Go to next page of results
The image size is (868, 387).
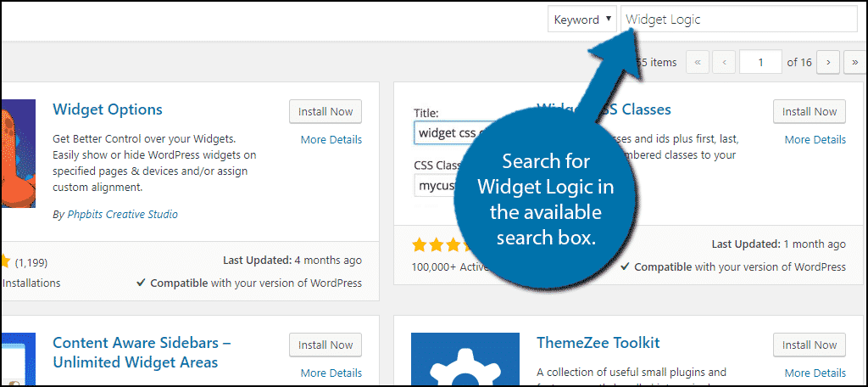[x=828, y=63]
